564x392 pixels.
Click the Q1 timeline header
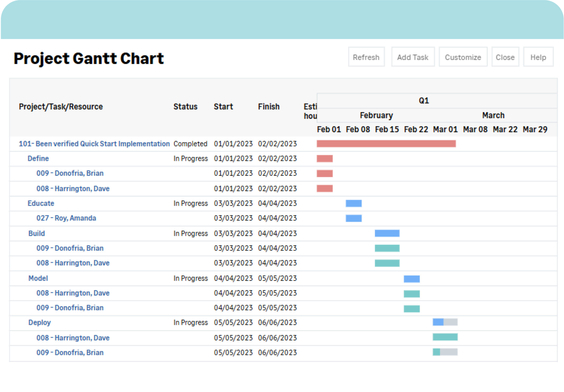click(424, 101)
